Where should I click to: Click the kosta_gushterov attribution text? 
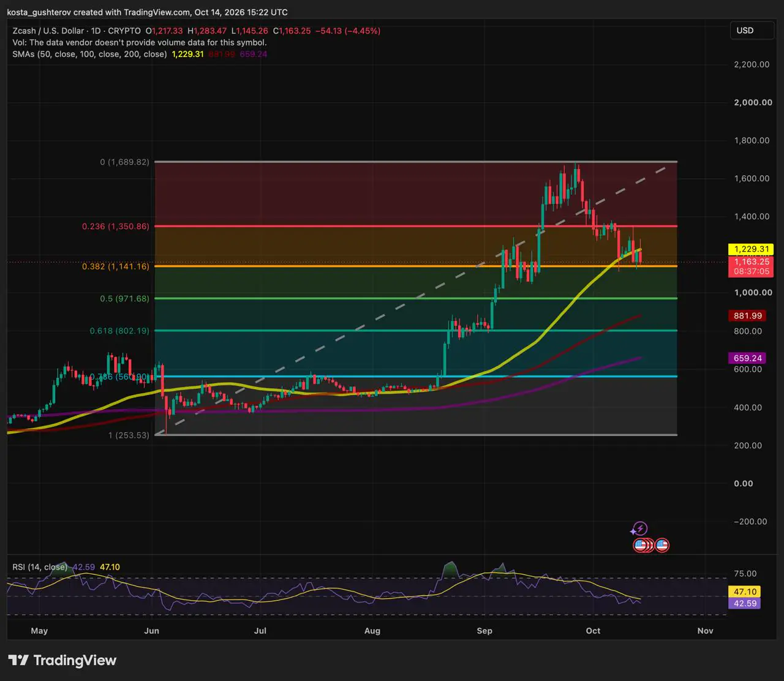click(147, 12)
